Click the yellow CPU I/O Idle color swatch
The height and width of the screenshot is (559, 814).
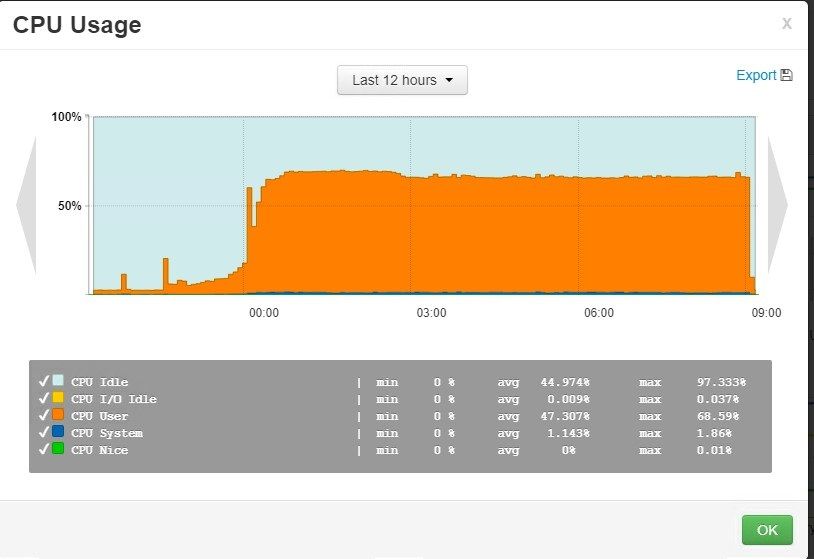click(58, 398)
